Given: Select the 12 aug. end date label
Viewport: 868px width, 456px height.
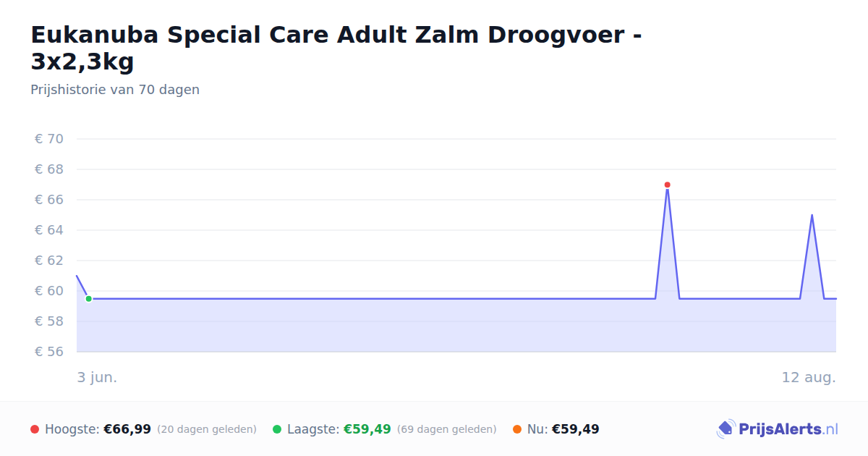Looking at the screenshot, I should [x=809, y=377].
